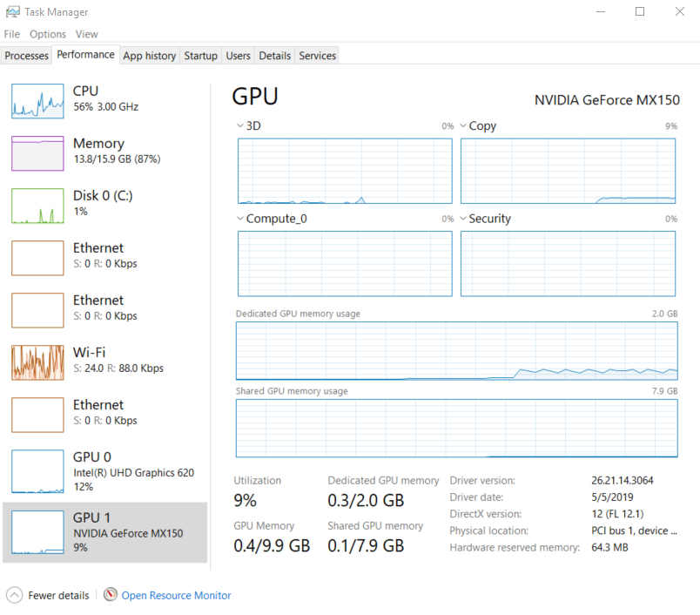Open the File menu
700x615 pixels.
11,34
